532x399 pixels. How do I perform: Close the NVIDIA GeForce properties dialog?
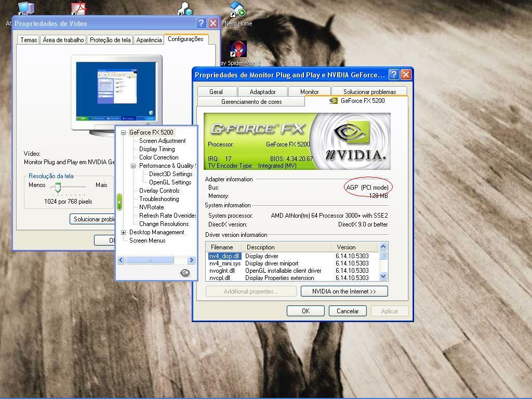pos(406,75)
